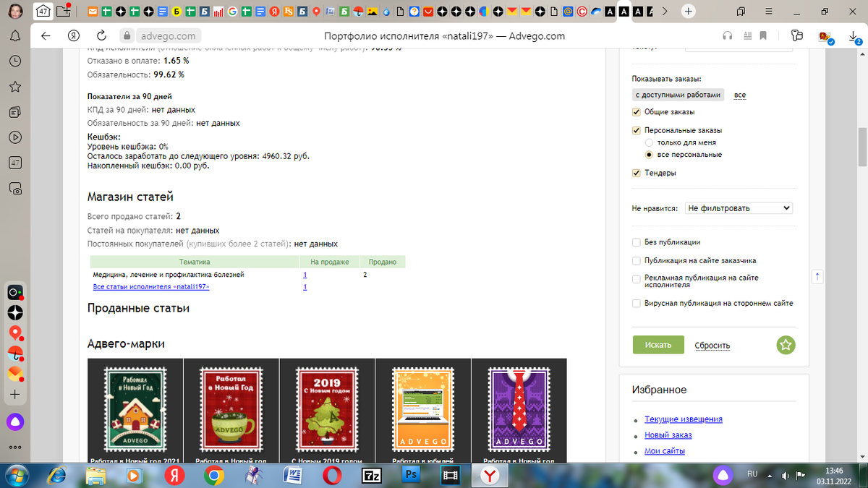Viewport: 868px width, 488px height.
Task: Open the weather umbrella icon in sidebar
Action: (x=15, y=354)
